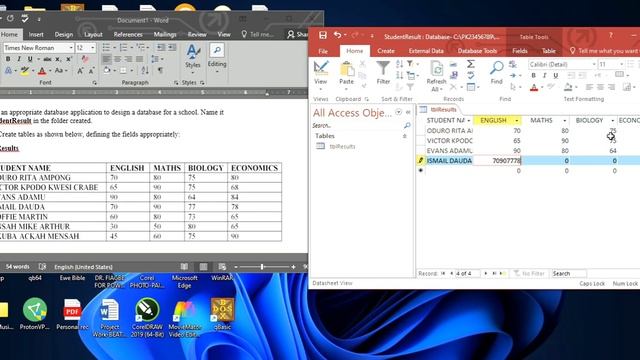Click the Clear Formatting eraser icon in Word

click(85, 59)
